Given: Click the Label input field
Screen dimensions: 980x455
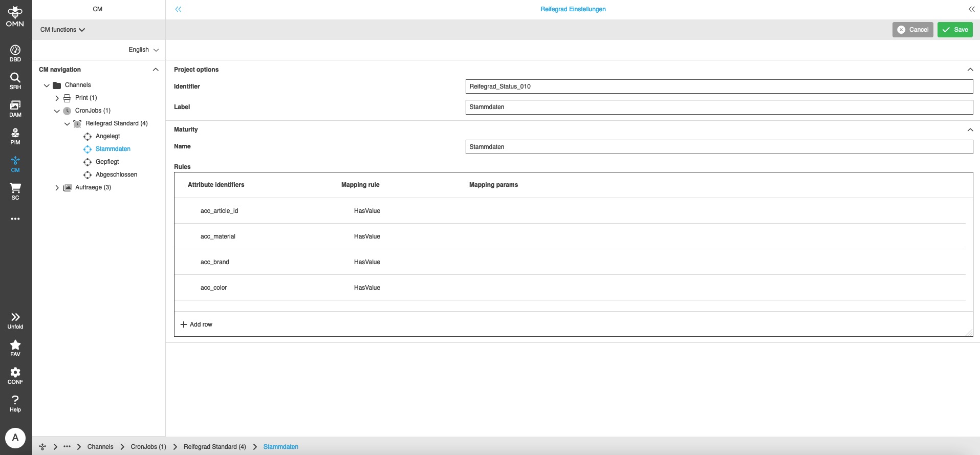Looking at the screenshot, I should (x=719, y=107).
